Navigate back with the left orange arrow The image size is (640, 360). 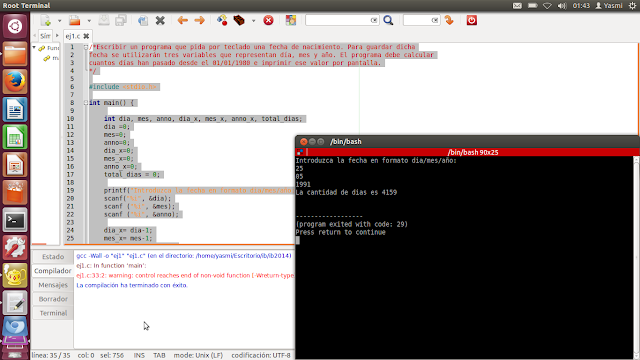coord(182,20)
